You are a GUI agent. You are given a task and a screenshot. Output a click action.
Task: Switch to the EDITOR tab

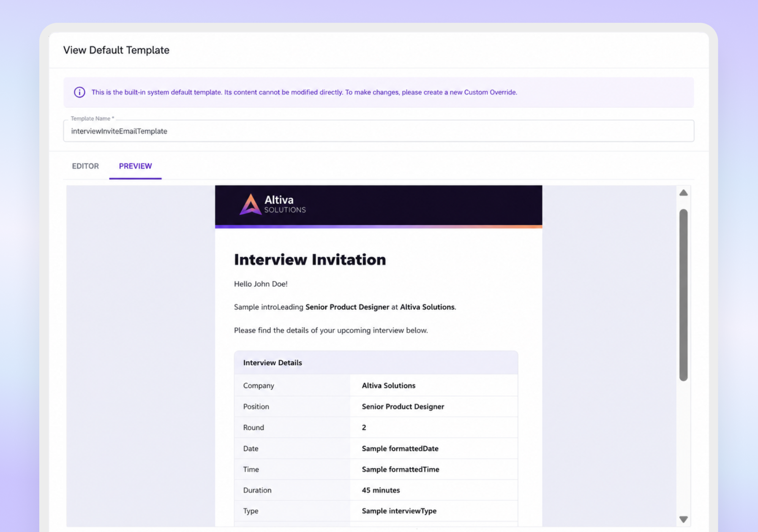(x=85, y=166)
